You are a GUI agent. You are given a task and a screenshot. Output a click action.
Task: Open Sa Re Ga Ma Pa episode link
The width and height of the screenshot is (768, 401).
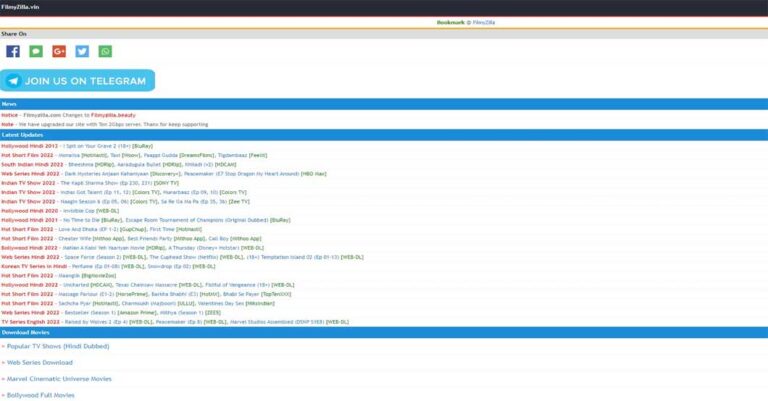point(193,202)
